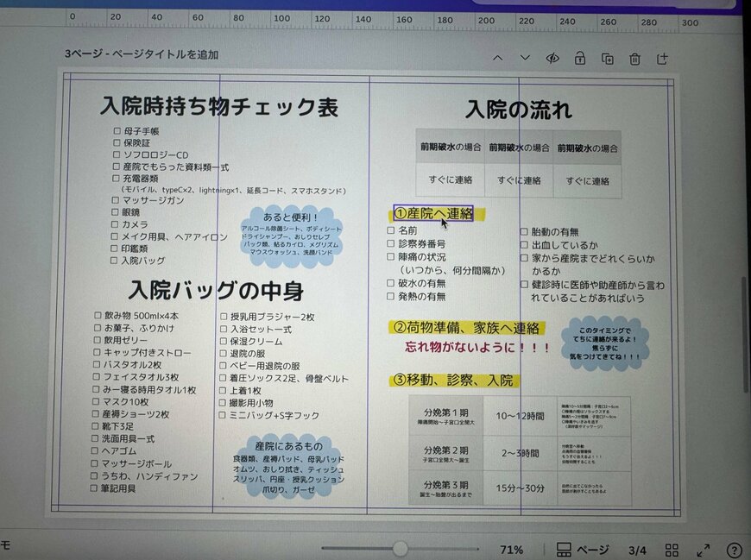
Task: Enter fullscreen with the expand-arrows icon
Action: [704, 551]
